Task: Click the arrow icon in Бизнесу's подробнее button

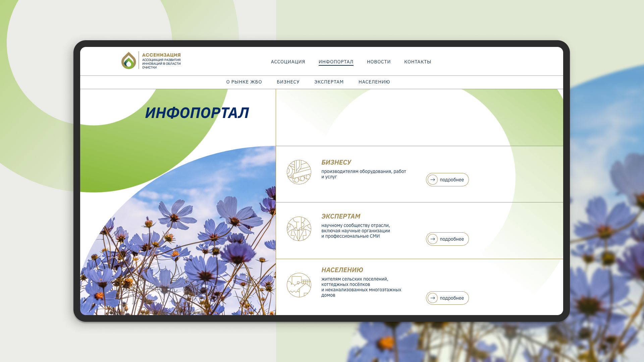Action: pyautogui.click(x=433, y=180)
